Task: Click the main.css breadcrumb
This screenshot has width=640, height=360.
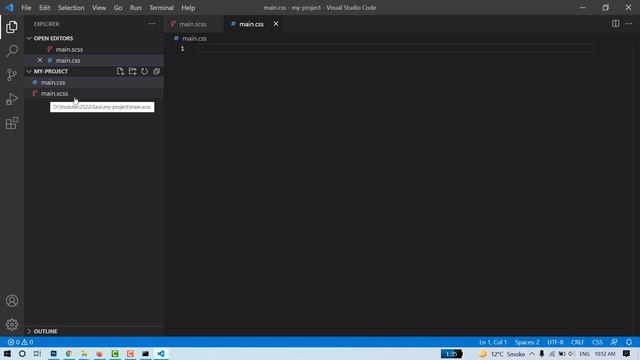Action: tap(194, 38)
